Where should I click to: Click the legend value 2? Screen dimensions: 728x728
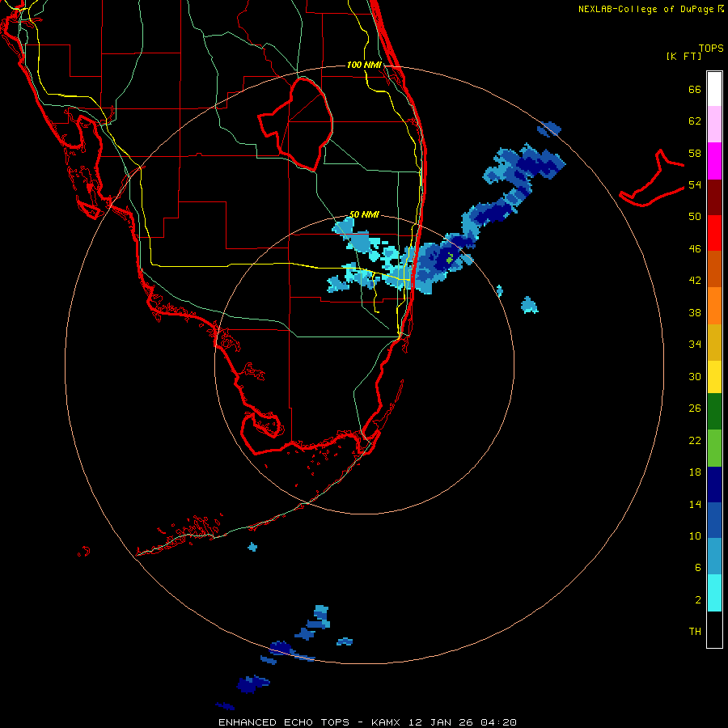click(x=698, y=600)
